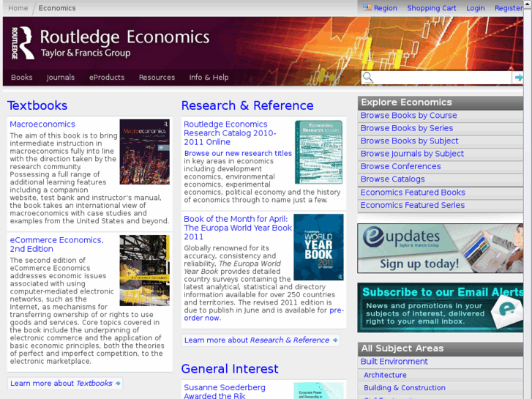Open the World Year Book 2011 cover

coord(318,247)
